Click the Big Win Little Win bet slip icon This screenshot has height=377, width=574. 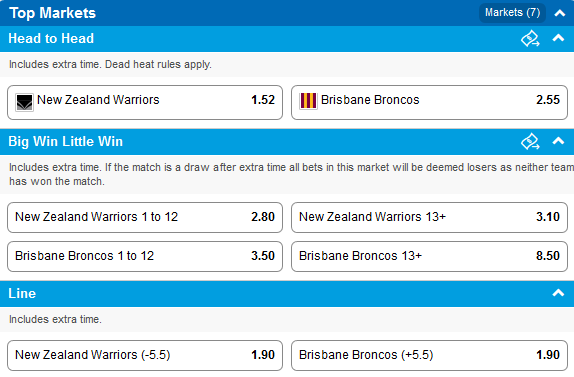point(530,141)
